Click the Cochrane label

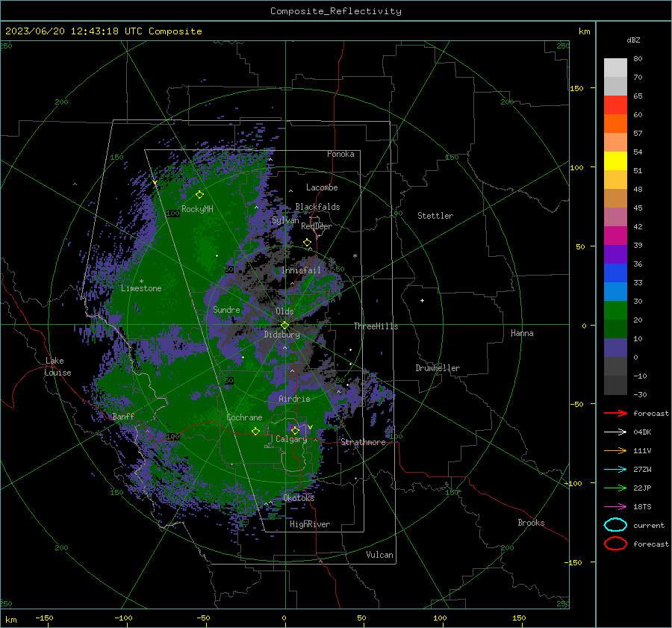pyautogui.click(x=244, y=417)
